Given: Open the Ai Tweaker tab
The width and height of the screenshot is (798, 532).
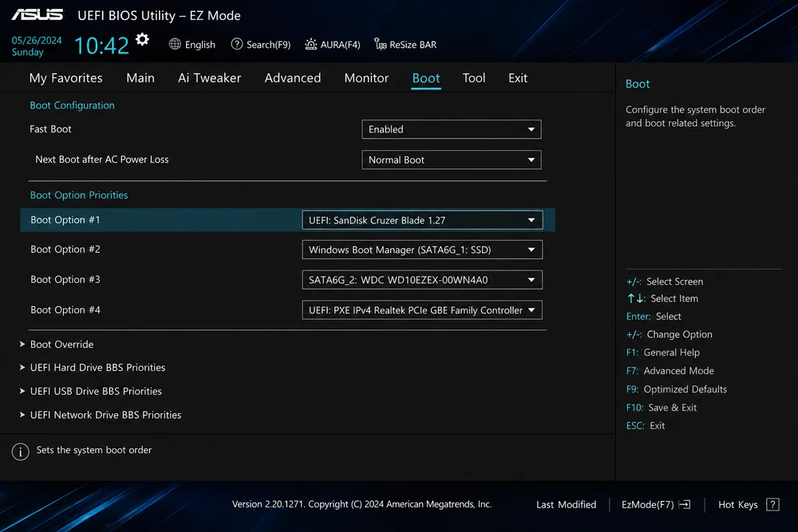Looking at the screenshot, I should click(209, 78).
